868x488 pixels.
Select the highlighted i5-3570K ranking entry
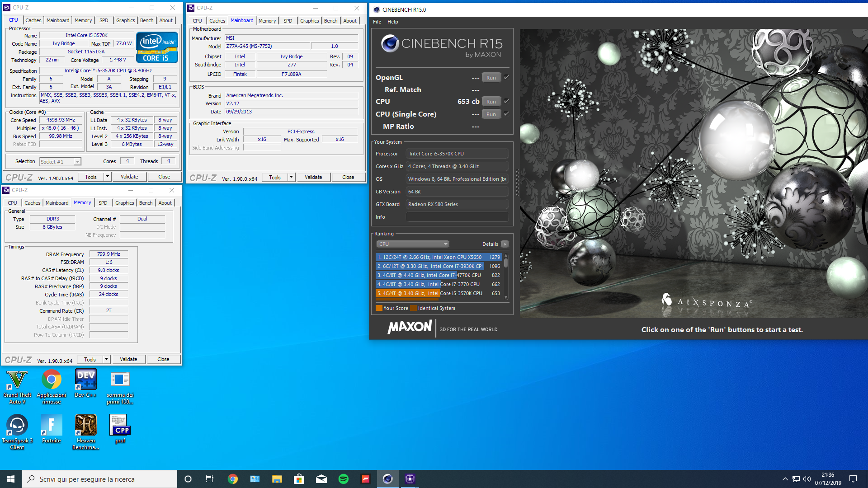[x=439, y=293]
